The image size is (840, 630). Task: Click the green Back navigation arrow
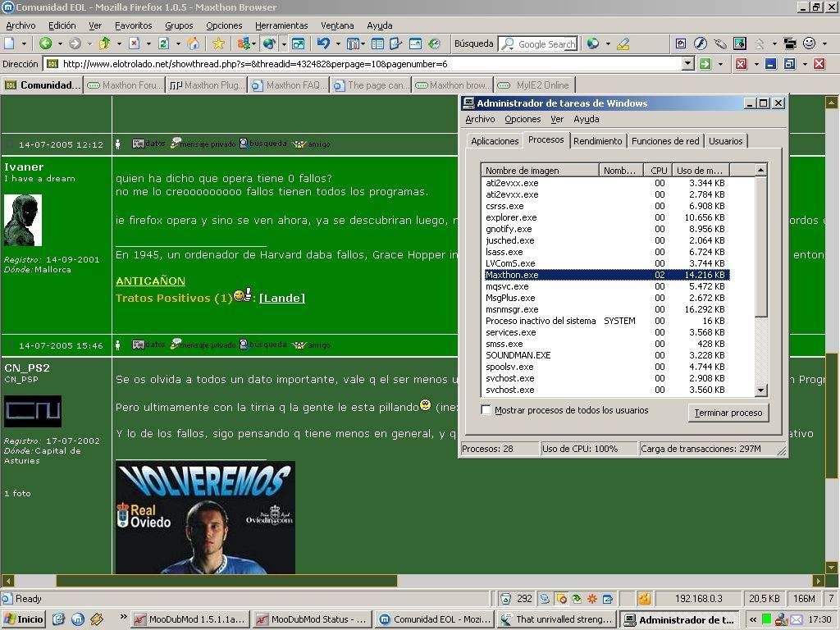click(45, 43)
